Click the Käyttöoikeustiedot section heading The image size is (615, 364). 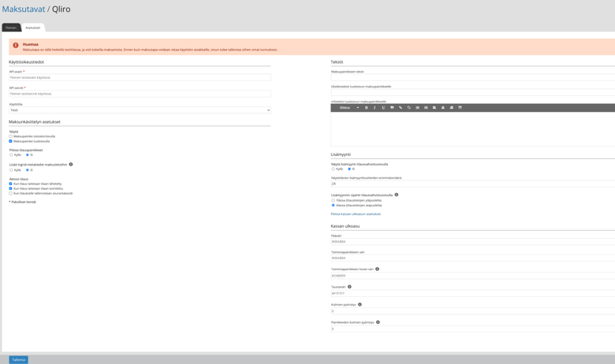(26, 62)
